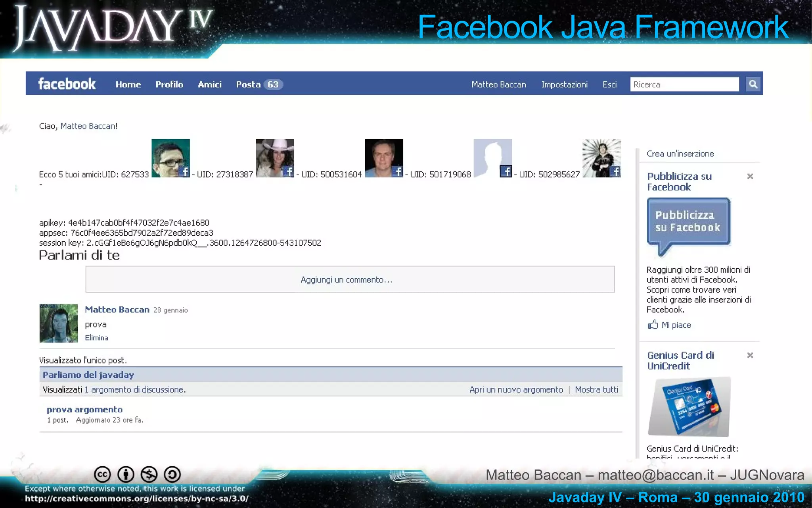
Task: Click Esci to log out
Action: click(x=610, y=84)
